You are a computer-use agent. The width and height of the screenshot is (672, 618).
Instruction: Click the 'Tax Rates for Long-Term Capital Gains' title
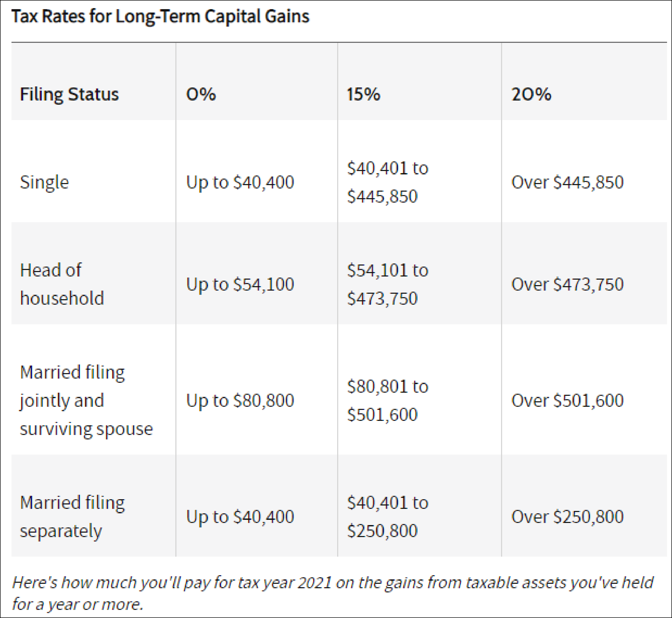click(160, 16)
